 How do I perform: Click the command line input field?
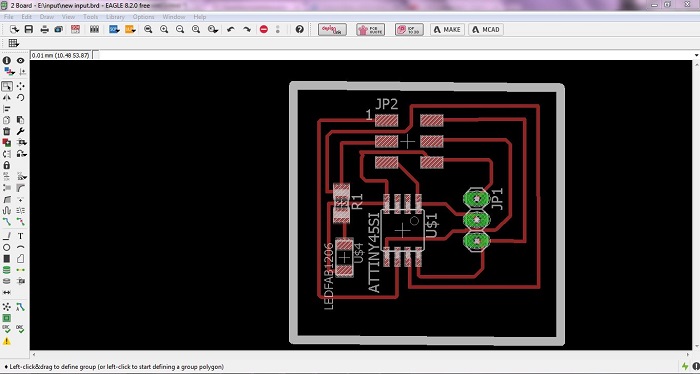397,55
